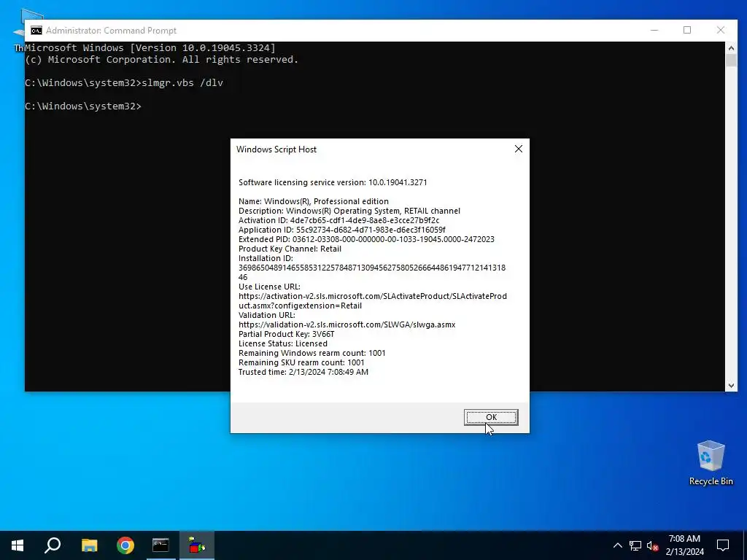Launch Google Chrome from taskbar
Viewport: 747px width, 560px height.
click(125, 545)
